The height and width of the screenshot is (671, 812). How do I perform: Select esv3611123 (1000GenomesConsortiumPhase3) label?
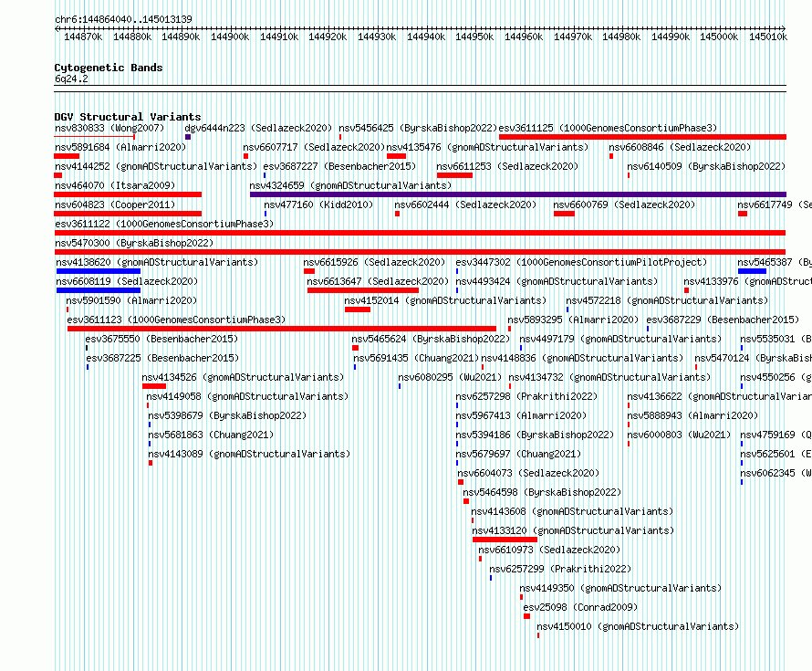pos(177,320)
